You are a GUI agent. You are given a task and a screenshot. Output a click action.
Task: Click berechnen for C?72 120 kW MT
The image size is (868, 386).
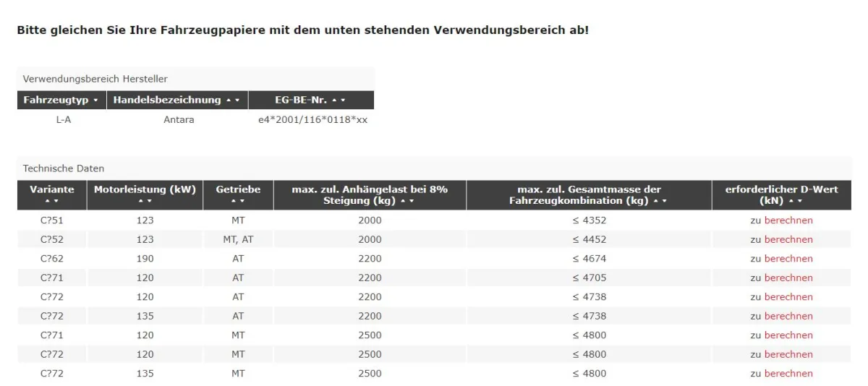pos(788,354)
